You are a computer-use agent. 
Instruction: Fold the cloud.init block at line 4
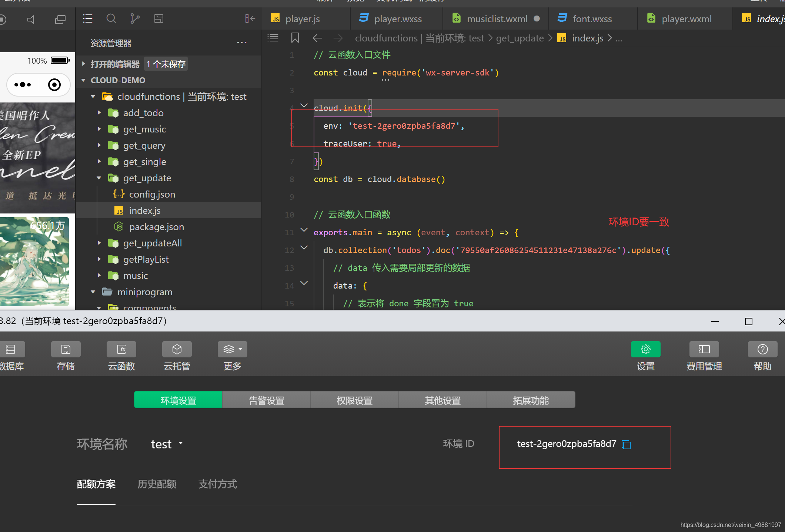[304, 106]
